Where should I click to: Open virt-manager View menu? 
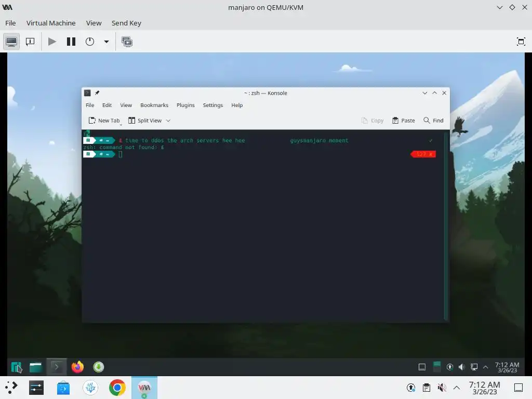(94, 23)
